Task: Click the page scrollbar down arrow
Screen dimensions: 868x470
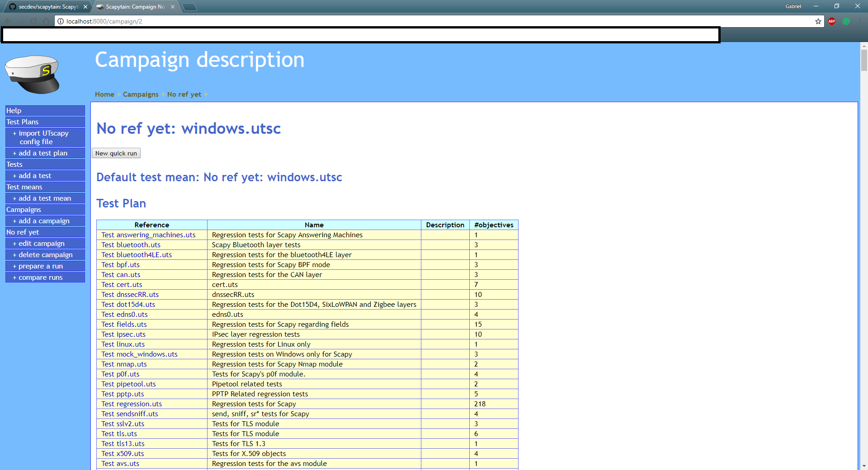Action: coord(864,466)
